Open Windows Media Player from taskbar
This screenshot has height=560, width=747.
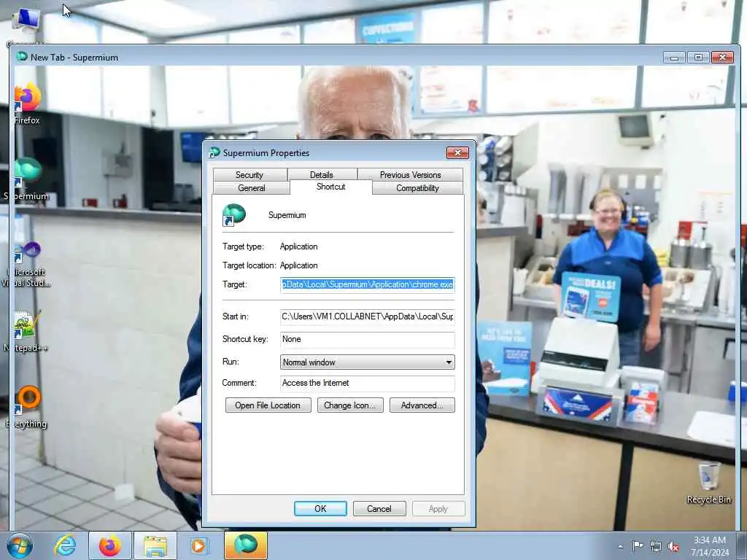pos(198,545)
